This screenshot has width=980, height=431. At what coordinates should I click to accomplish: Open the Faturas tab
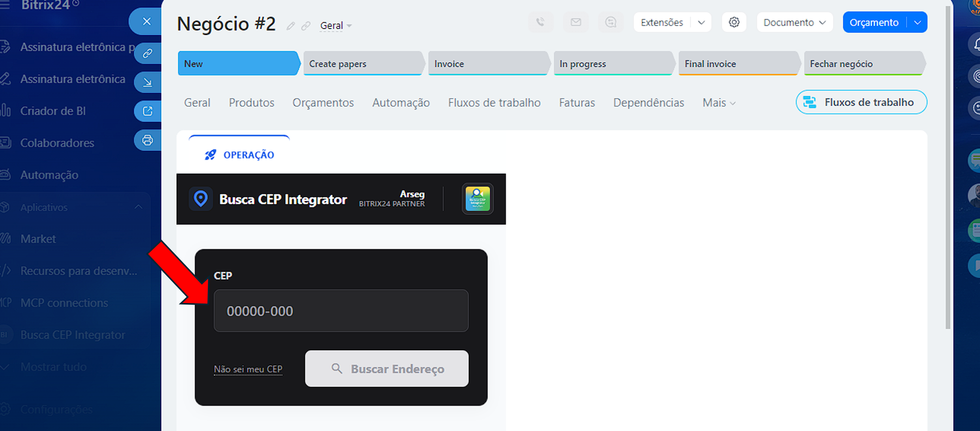coord(577,103)
